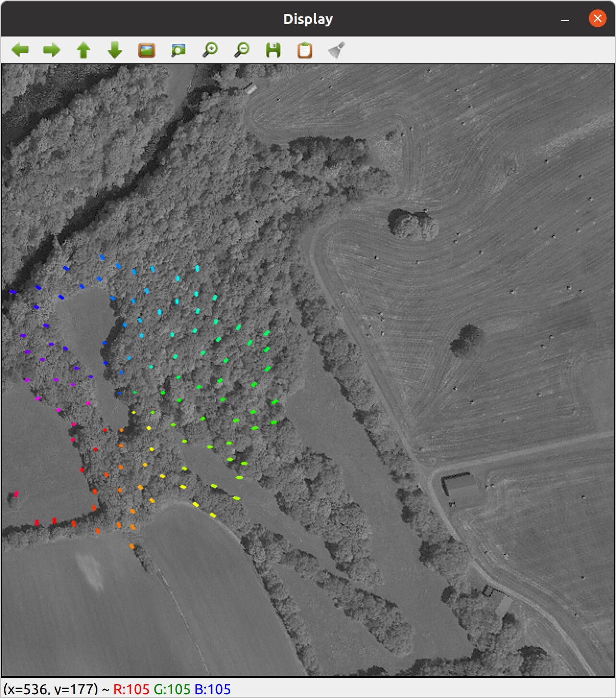Pan image left with the left arrow

point(20,50)
